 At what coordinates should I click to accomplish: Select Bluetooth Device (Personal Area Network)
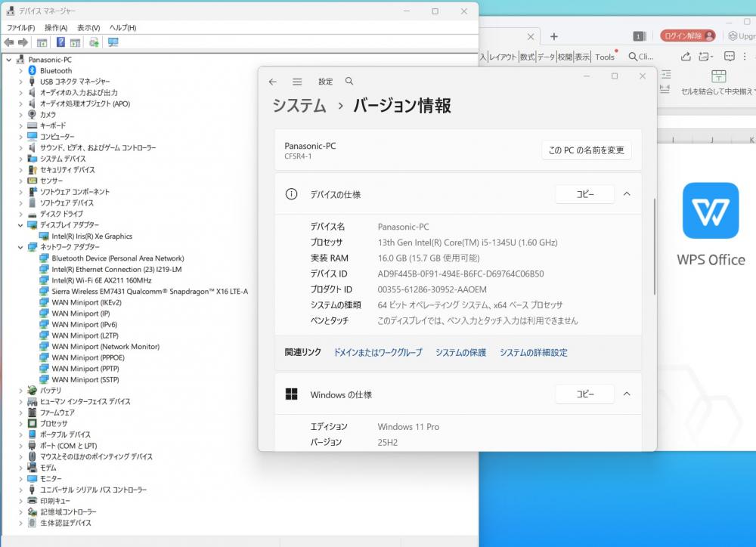[118, 258]
